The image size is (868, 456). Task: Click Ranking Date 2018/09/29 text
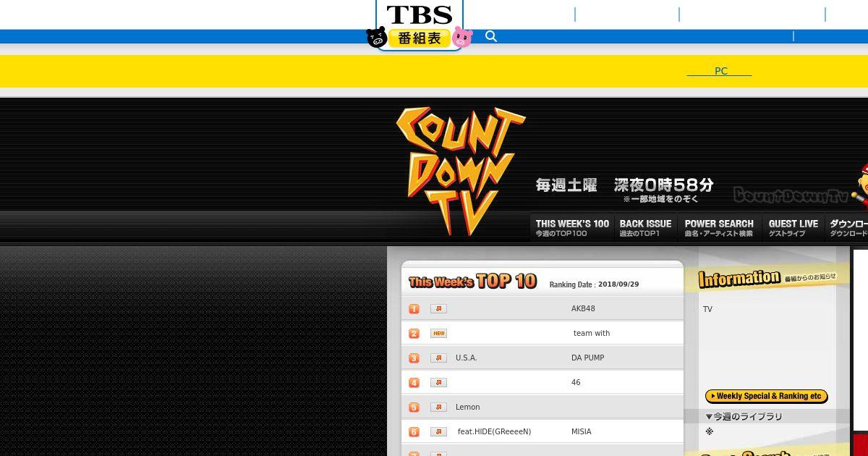click(594, 284)
